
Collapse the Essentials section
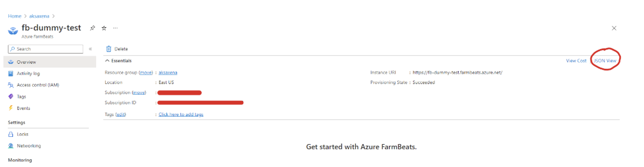pos(107,61)
